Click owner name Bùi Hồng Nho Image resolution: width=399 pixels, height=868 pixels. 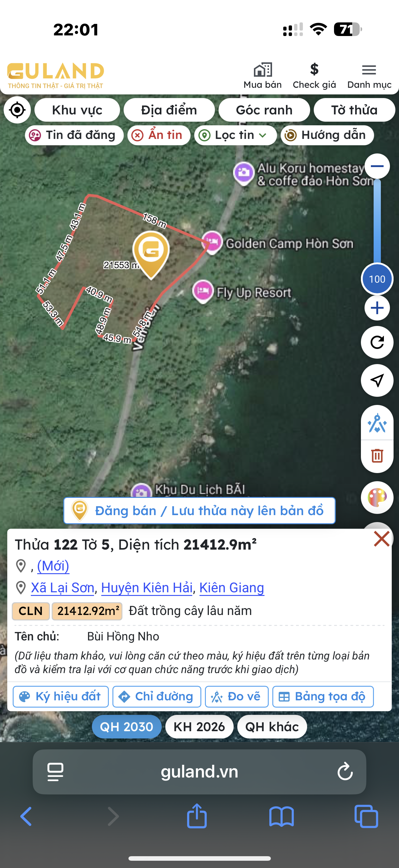123,636
